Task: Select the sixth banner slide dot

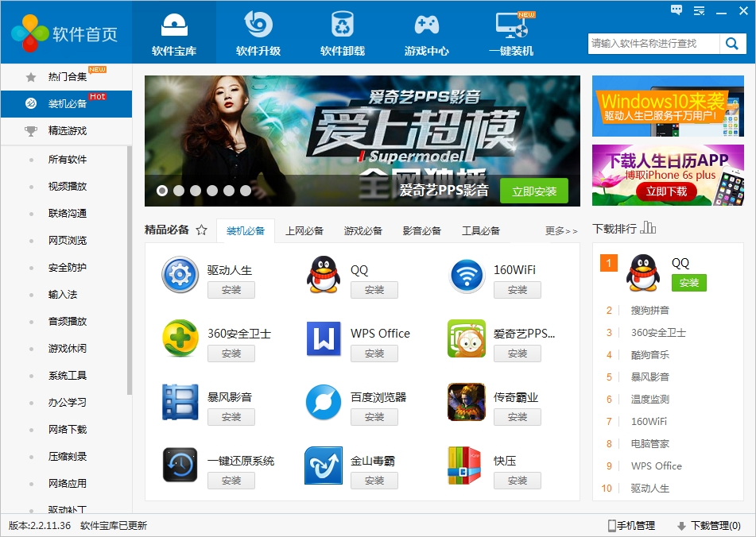Action: tap(246, 191)
